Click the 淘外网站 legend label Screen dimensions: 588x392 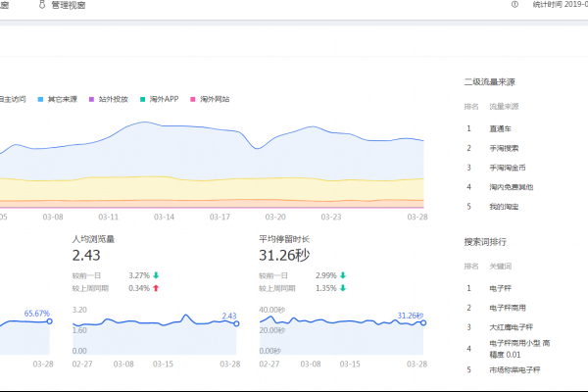tap(215, 99)
